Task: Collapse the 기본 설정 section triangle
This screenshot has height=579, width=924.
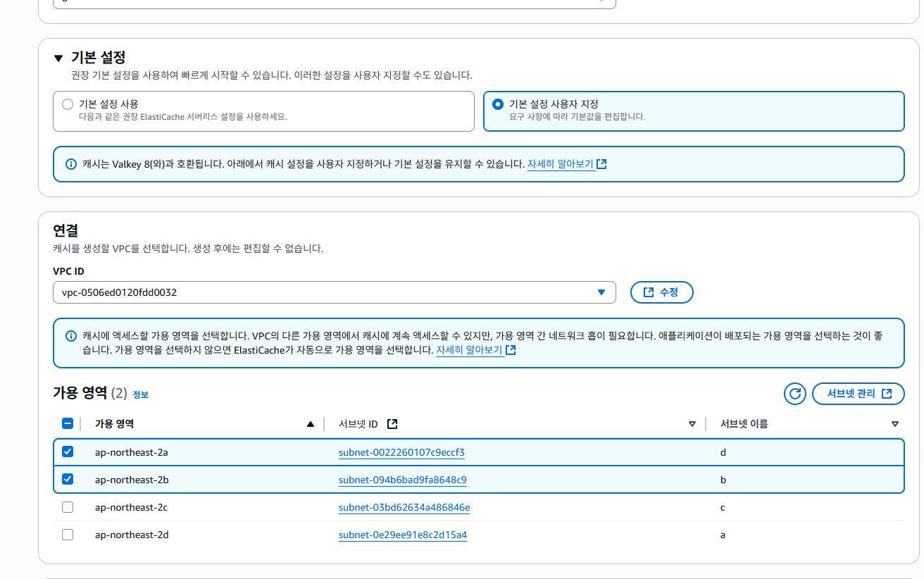Action: [x=58, y=58]
